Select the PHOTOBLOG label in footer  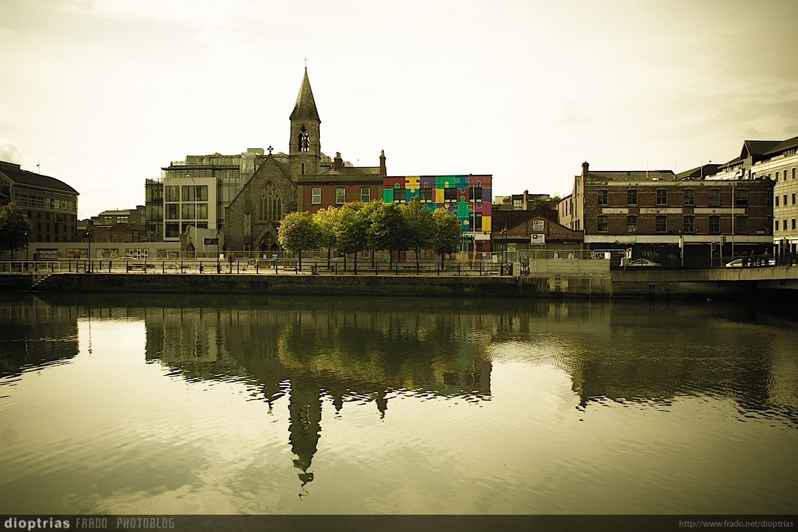pyautogui.click(x=145, y=523)
